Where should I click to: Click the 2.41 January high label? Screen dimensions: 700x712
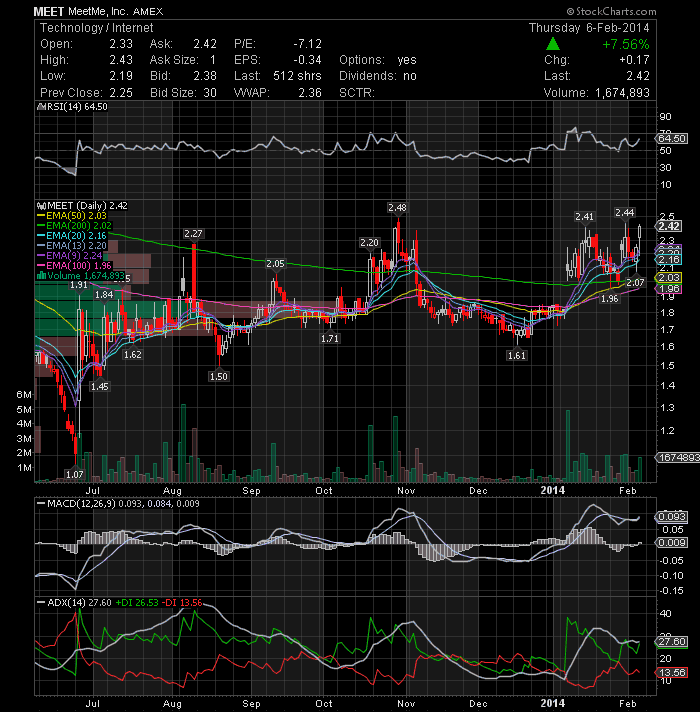[x=584, y=217]
